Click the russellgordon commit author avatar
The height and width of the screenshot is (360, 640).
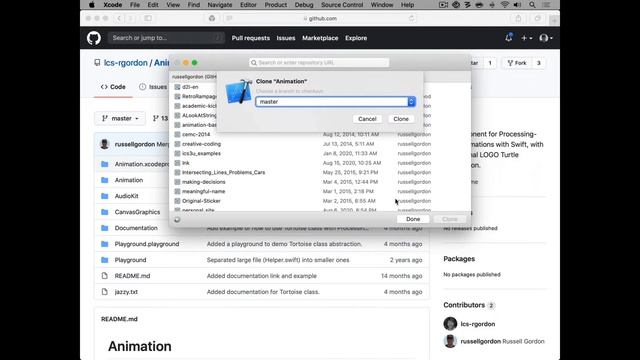[x=104, y=144]
